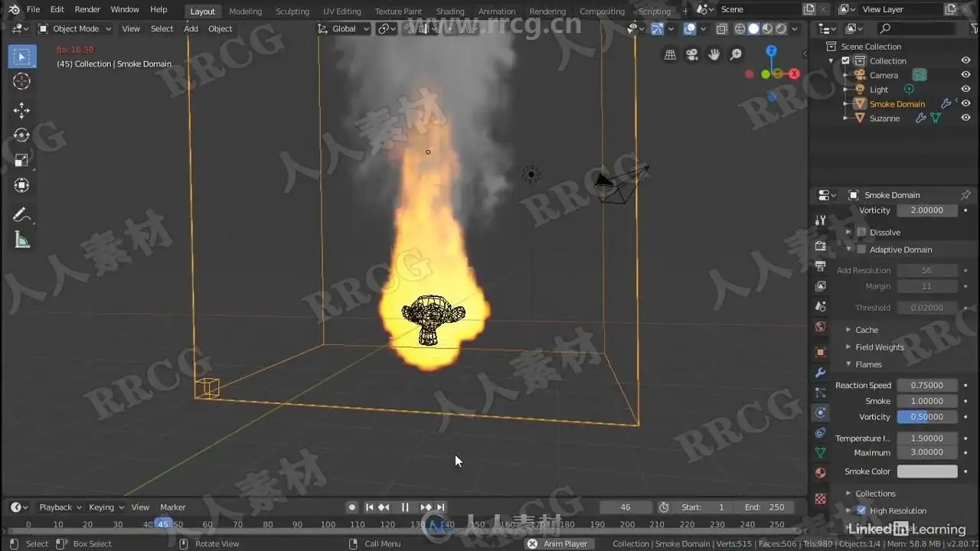Jump to the start frame
The width and height of the screenshot is (980, 551).
point(370,507)
